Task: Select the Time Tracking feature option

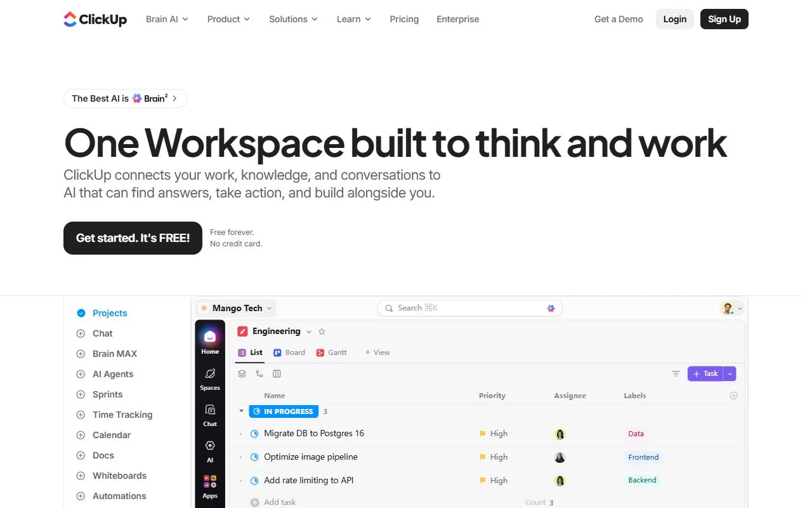Action: coord(114,415)
